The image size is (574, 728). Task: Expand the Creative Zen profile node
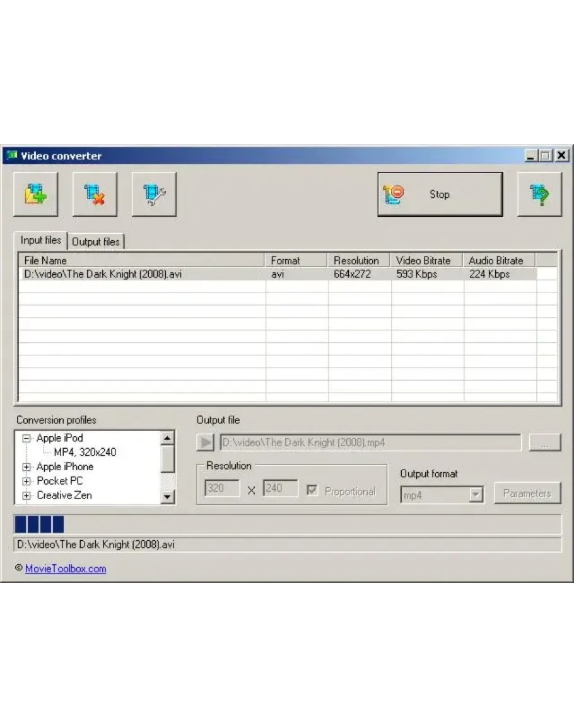[x=26, y=496]
